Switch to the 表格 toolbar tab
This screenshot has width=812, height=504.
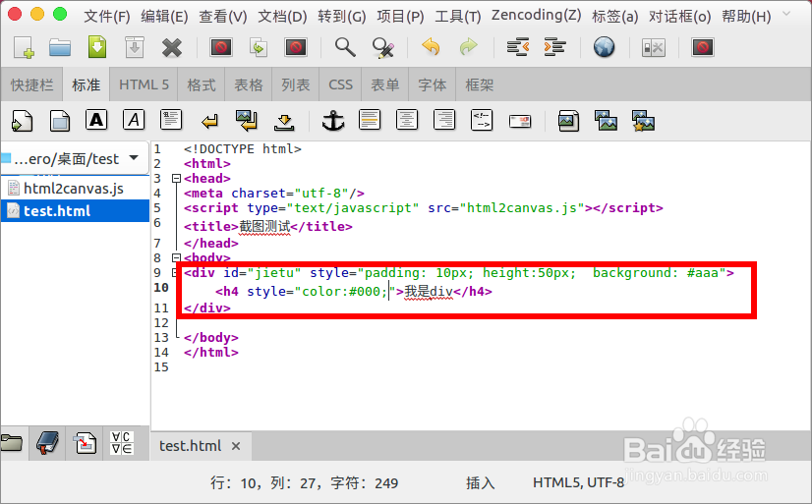249,84
